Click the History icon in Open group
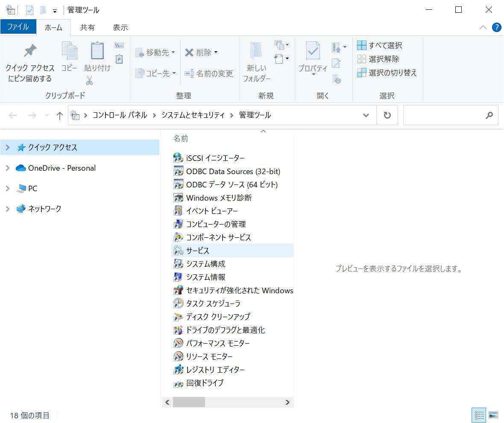The width and height of the screenshot is (504, 423). click(x=337, y=79)
